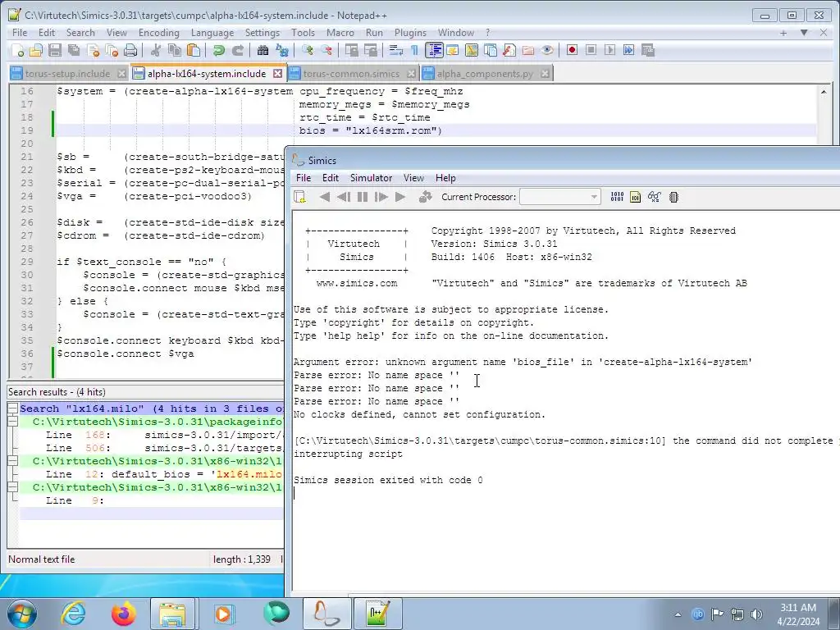Click the Save icon in Notepad++ toolbar
Screen dimensions: 840x630
(x=55, y=50)
